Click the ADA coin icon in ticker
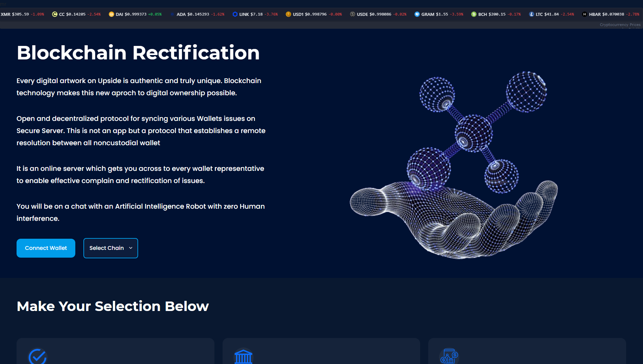Image resolution: width=643 pixels, height=364 pixels. 172,14
